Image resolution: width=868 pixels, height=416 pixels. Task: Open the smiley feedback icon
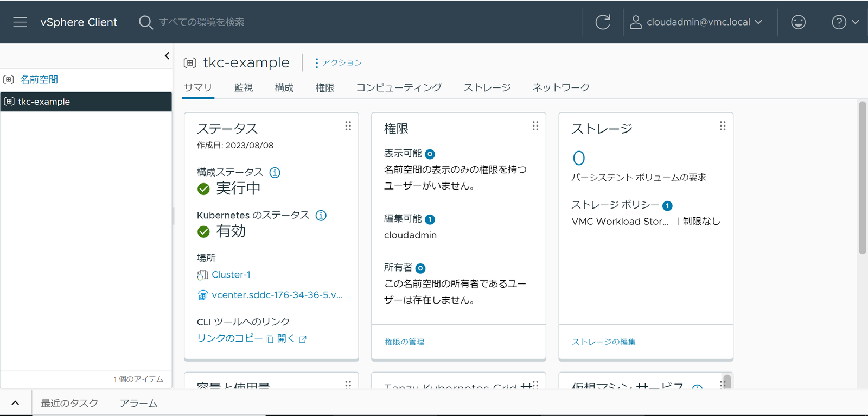(798, 22)
